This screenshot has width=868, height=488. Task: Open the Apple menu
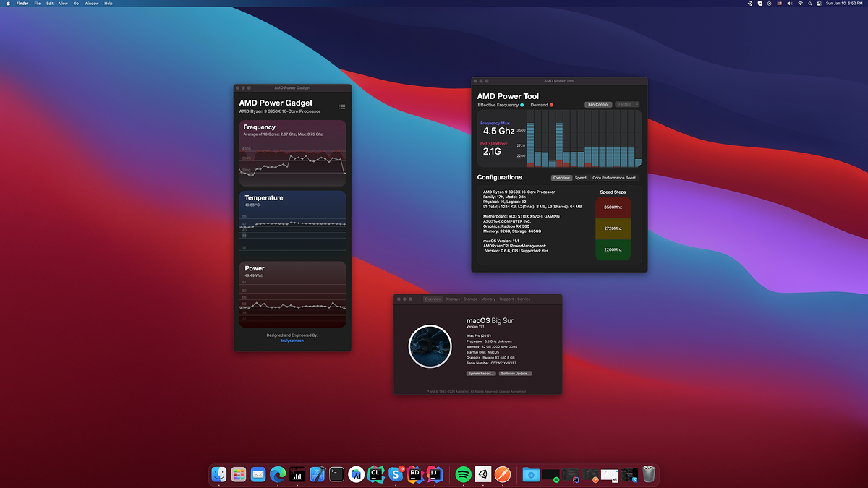(x=8, y=4)
